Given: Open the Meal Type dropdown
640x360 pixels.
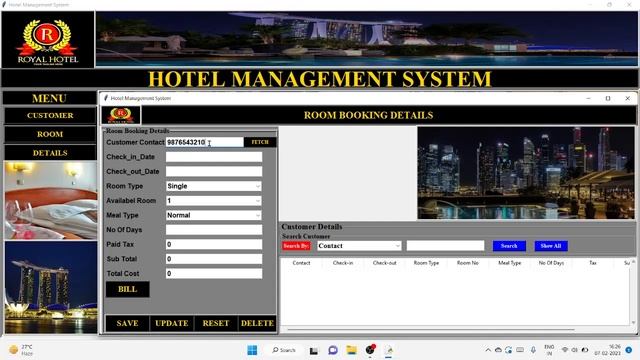Looking at the screenshot, I should click(214, 215).
